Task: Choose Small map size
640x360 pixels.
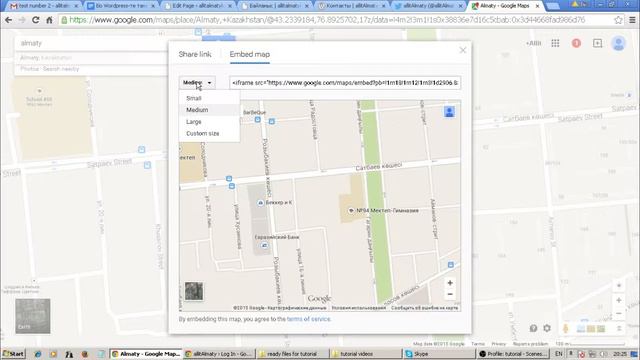Action: (194, 98)
